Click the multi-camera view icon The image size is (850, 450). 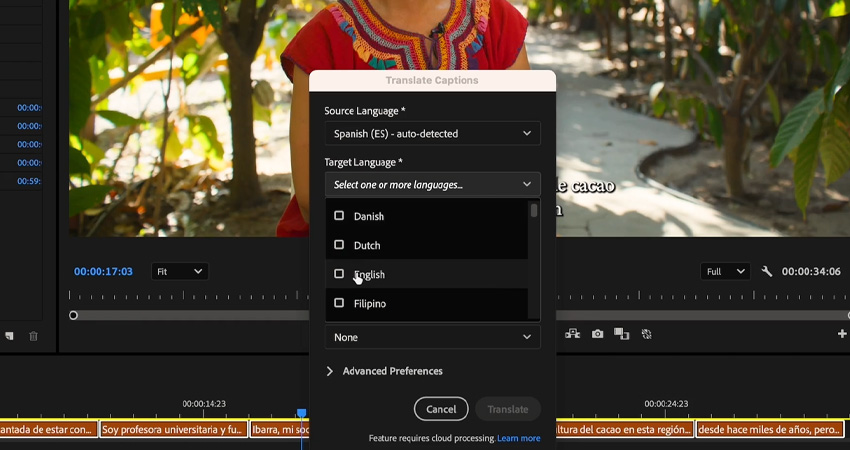572,334
